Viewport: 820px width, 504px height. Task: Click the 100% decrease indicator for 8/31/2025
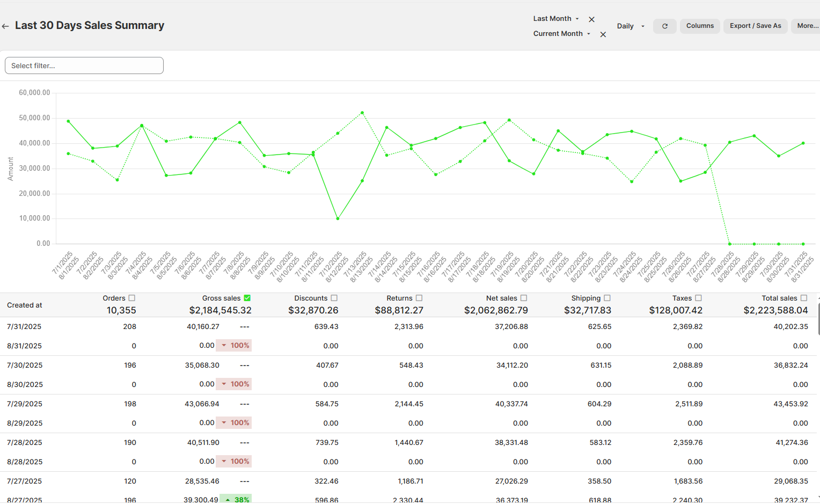pyautogui.click(x=234, y=346)
